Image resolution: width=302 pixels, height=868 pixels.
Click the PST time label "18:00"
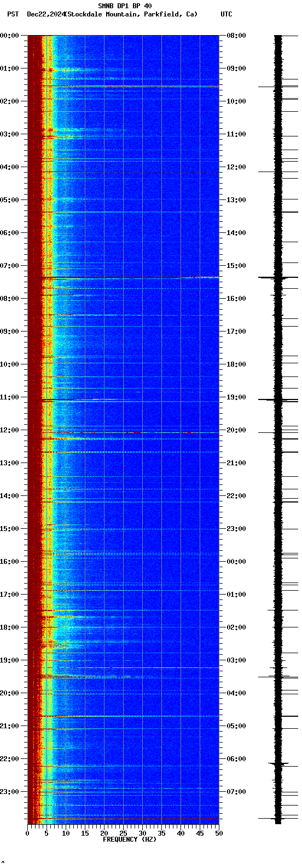[9, 627]
